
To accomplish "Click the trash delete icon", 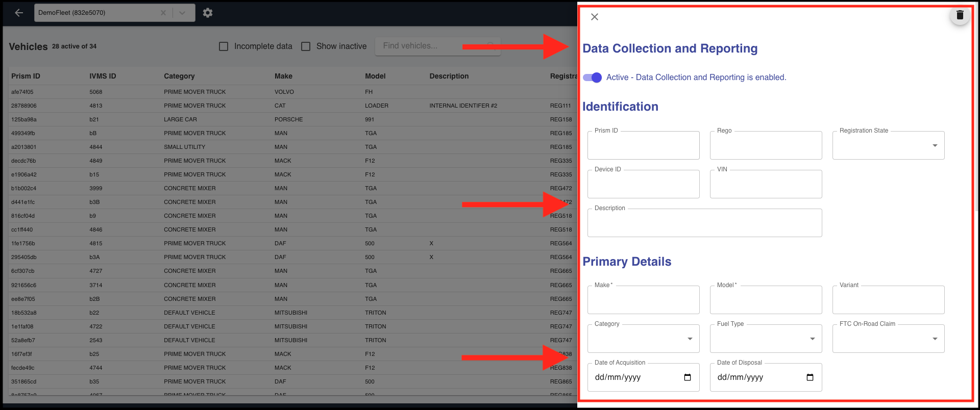I will click(960, 15).
